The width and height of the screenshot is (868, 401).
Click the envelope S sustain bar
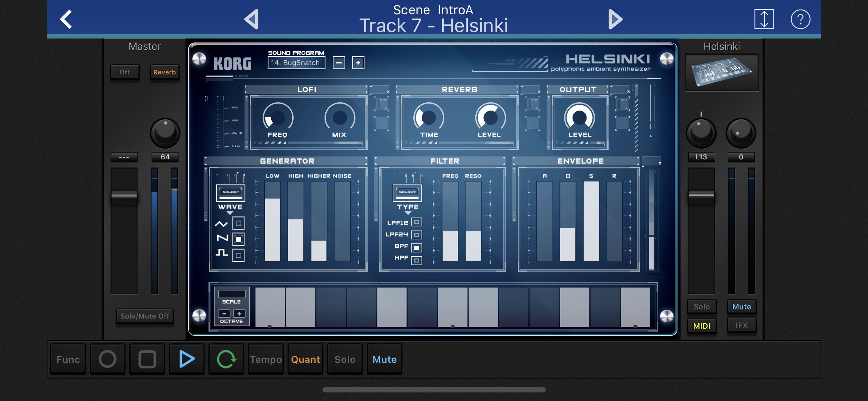click(x=591, y=221)
